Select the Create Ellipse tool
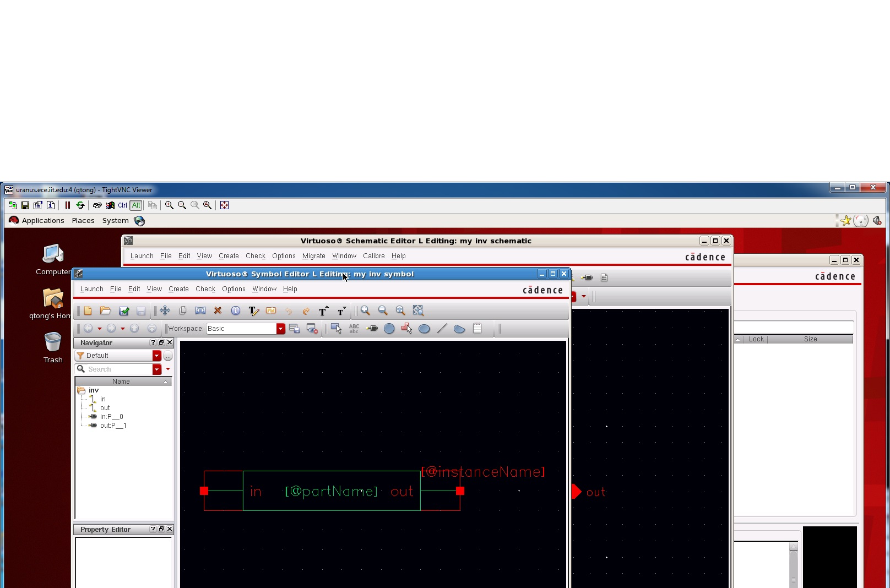Screen dimensions: 890x588 [424, 329]
